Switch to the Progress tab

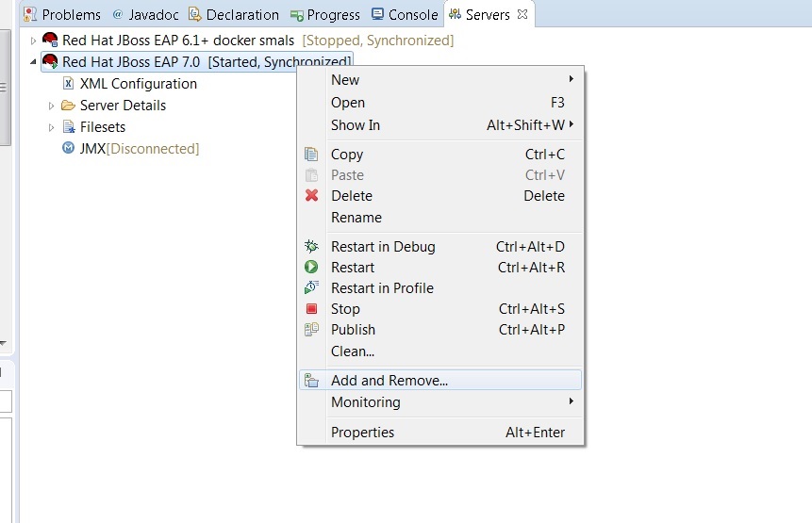click(x=325, y=14)
